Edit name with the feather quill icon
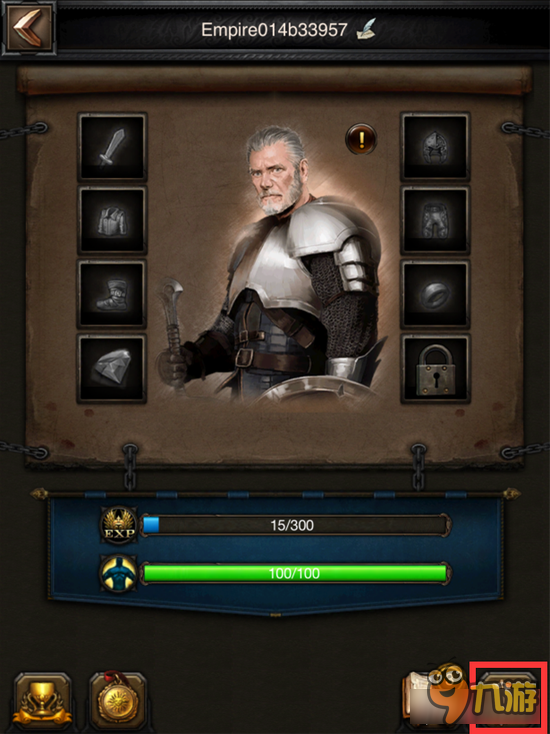Screen dimensions: 550x734 pyautogui.click(x=366, y=29)
